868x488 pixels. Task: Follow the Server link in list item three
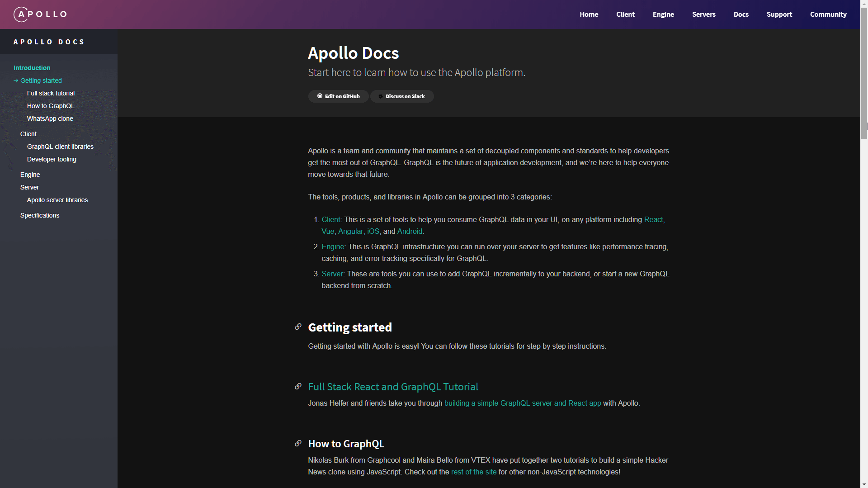tap(332, 274)
